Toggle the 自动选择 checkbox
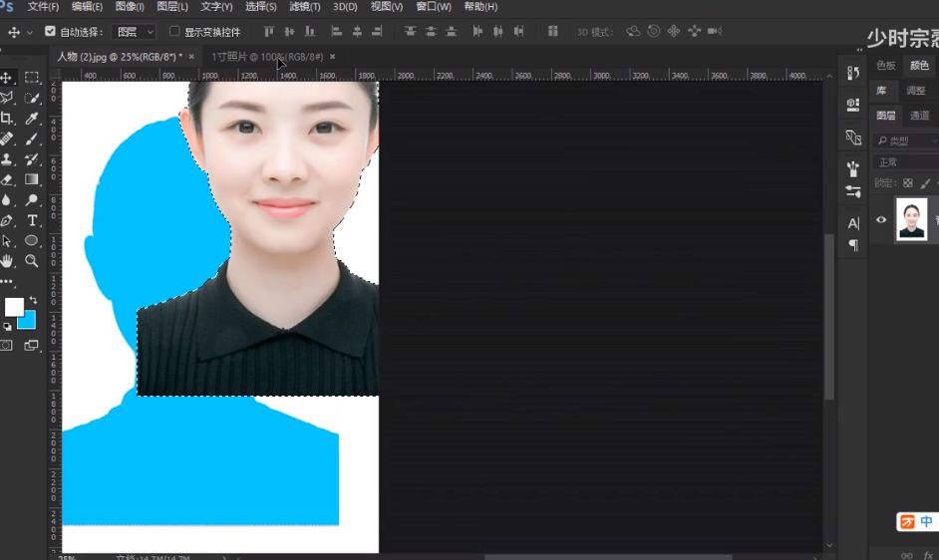 [50, 31]
